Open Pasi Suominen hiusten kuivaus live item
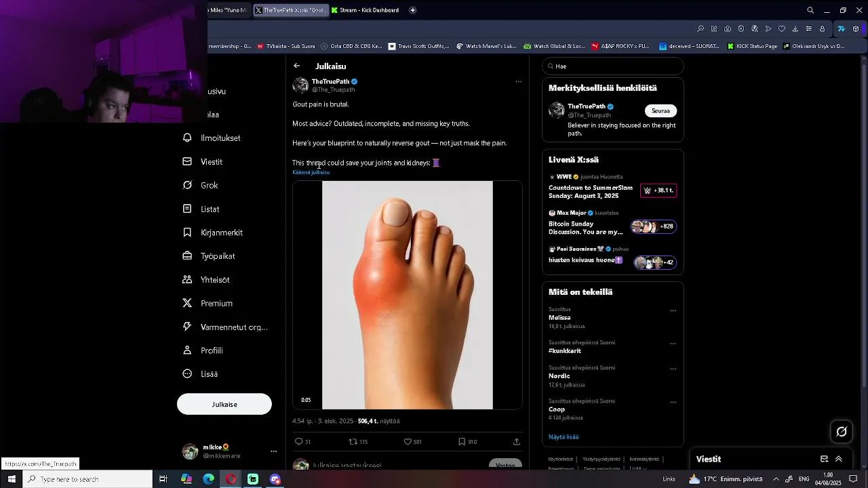 613,258
